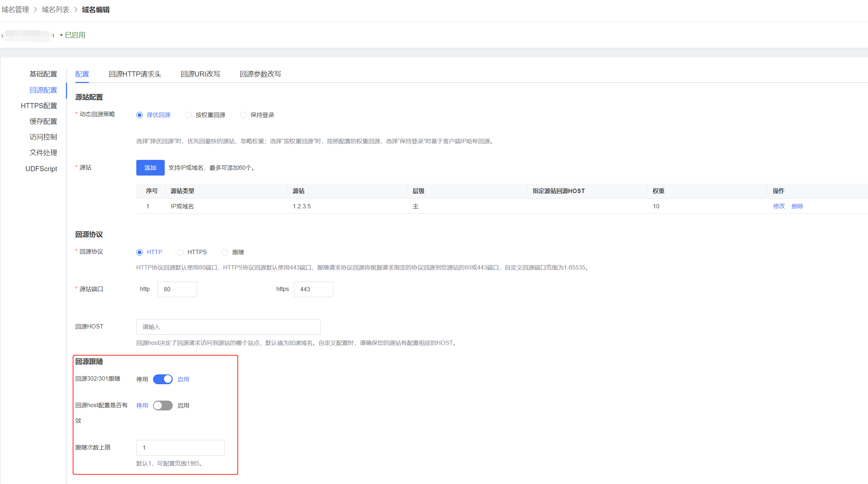Click the IP或域名 source type cell

tap(182, 206)
